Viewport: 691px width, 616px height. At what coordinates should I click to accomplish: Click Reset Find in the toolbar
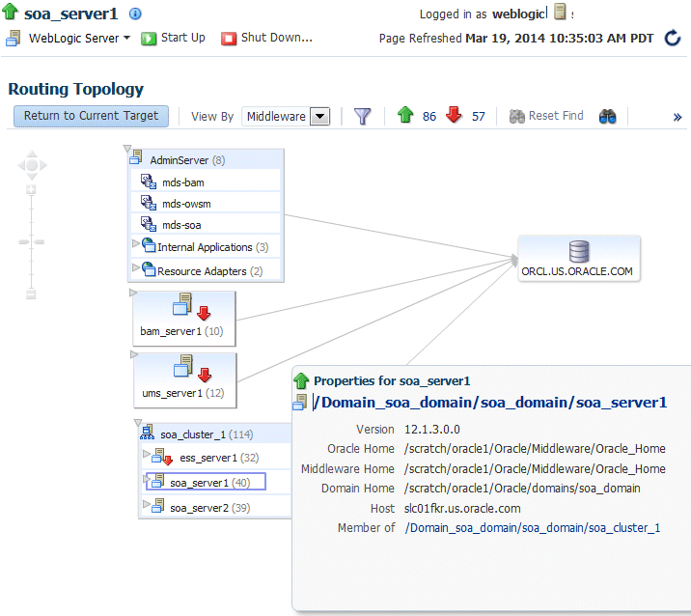546,116
